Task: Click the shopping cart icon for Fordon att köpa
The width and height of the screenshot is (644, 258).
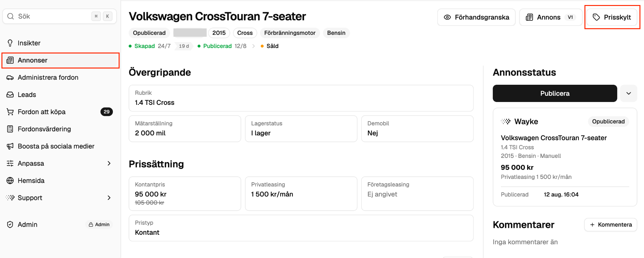Action: coord(10,112)
